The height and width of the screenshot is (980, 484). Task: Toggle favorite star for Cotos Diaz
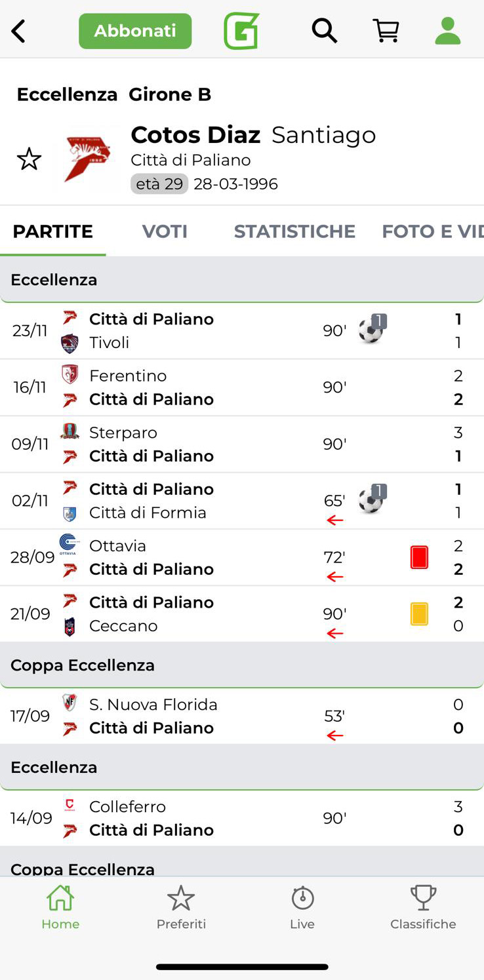29,159
